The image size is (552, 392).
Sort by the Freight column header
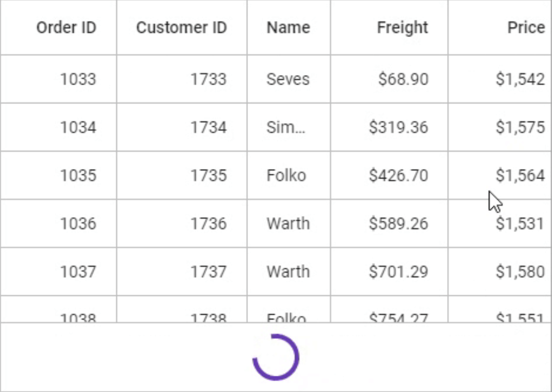[x=402, y=28]
